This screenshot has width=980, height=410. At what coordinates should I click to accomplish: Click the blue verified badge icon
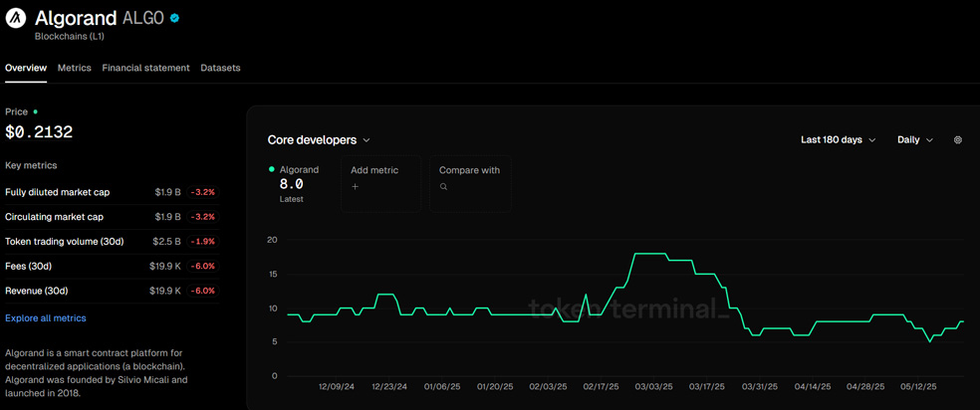click(175, 19)
